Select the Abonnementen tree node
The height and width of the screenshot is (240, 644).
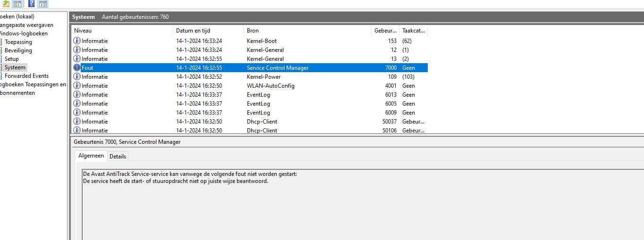tap(17, 93)
